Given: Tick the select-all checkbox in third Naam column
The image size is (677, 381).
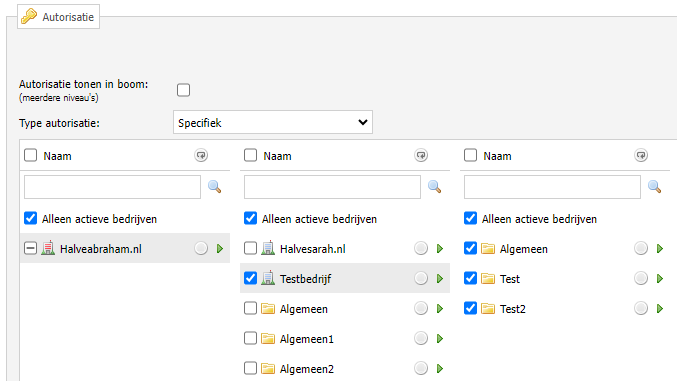Looking at the screenshot, I should tap(471, 155).
